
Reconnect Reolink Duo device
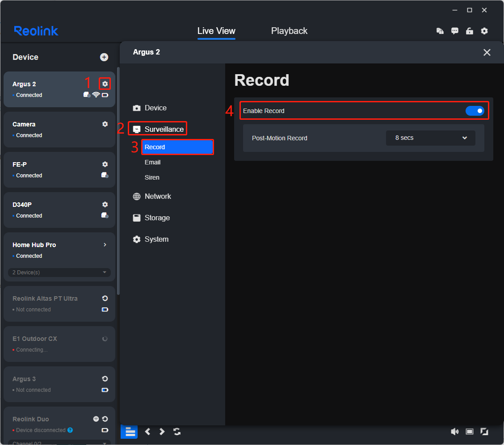click(105, 419)
